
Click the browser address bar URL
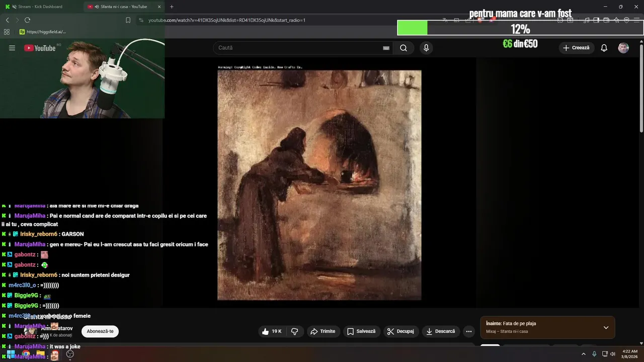[x=227, y=20]
